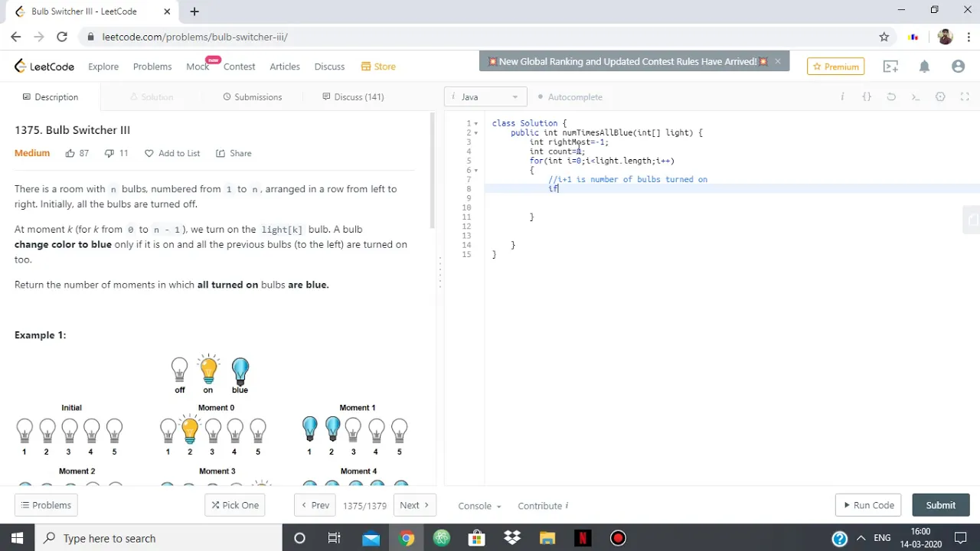The width and height of the screenshot is (980, 551).
Task: Open new browser tab
Action: (x=194, y=11)
